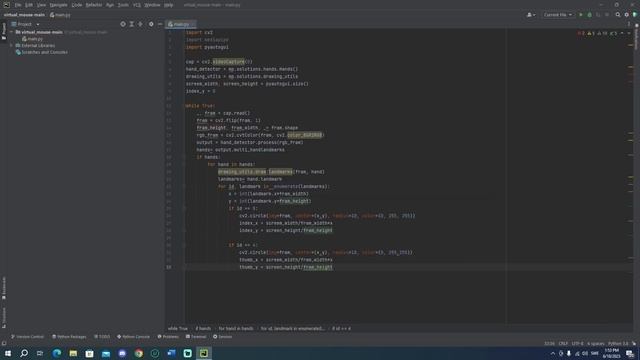Viewport: 640px width, 360px height.
Task: Open the Terminal tool window
Action: (196, 337)
